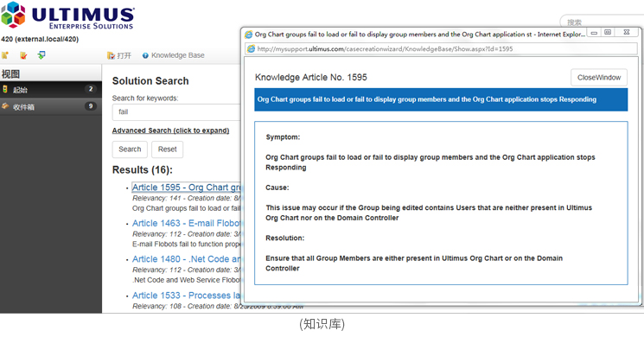Minimize the Internet Explorer popup window
The height and width of the screenshot is (337, 644).
594,33
